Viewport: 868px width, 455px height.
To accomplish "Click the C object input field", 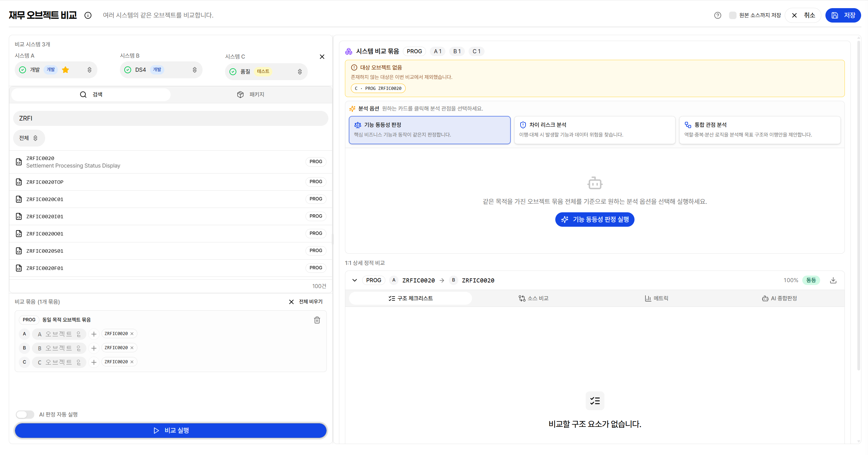I will (x=59, y=362).
